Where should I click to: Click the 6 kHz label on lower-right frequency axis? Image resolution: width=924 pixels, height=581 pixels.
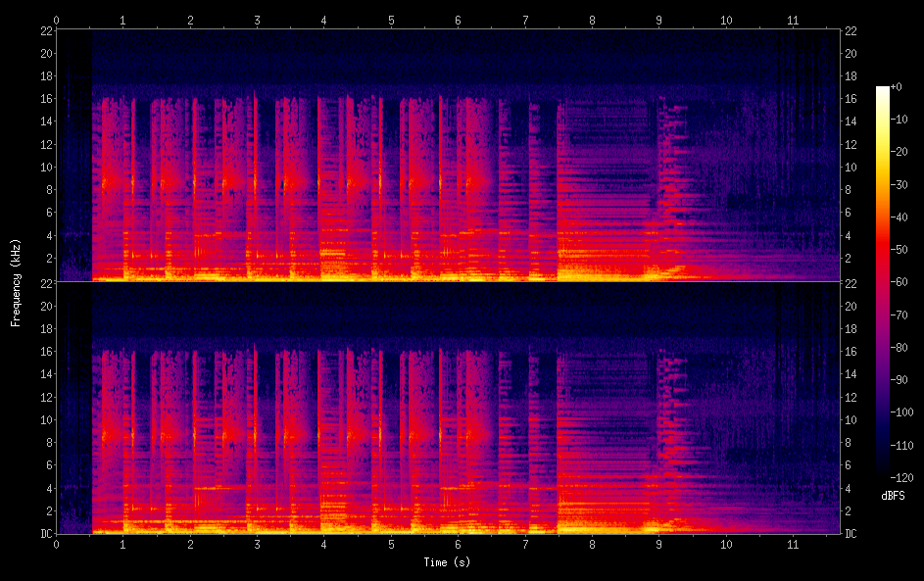tap(849, 465)
